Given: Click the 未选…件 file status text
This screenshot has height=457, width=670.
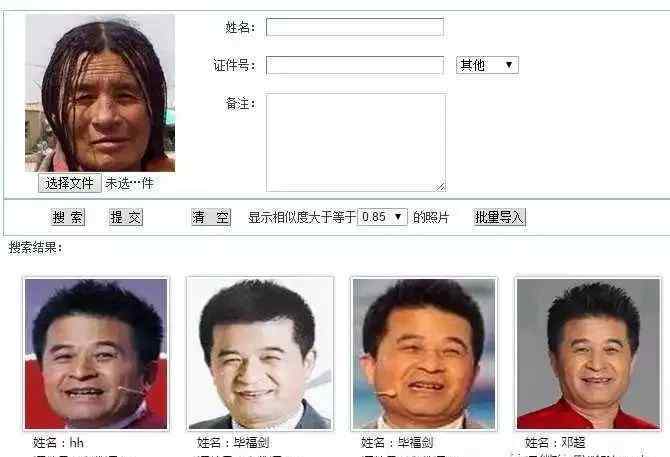Looking at the screenshot, I should point(129,183).
